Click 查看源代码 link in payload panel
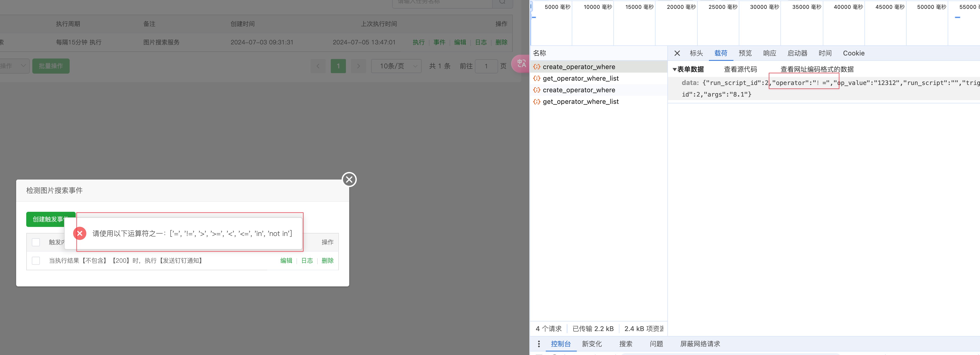Image resolution: width=980 pixels, height=355 pixels. pos(740,70)
